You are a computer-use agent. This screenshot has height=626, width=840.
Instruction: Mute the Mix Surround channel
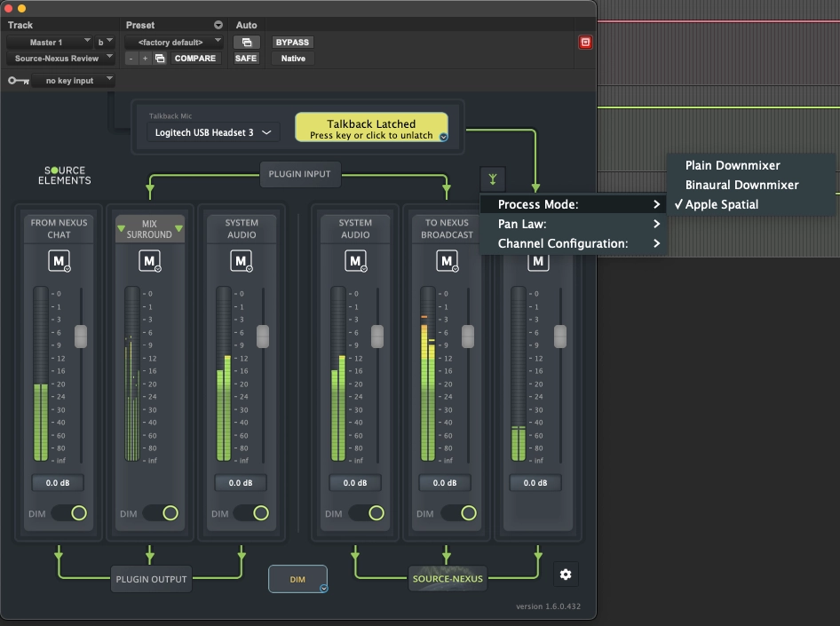tap(149, 261)
